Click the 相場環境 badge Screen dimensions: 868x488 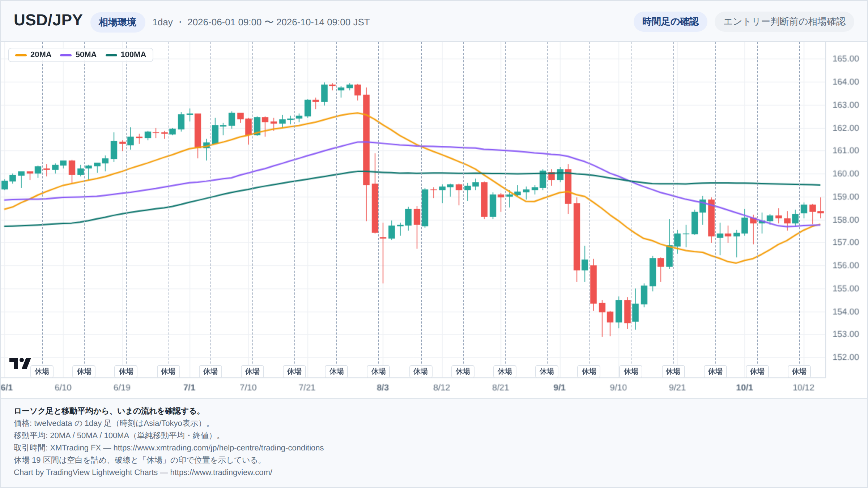pos(118,22)
